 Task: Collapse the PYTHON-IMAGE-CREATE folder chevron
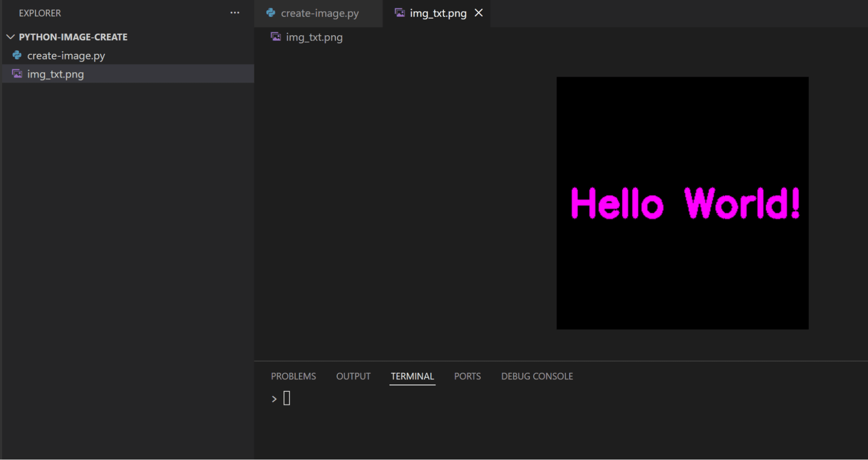click(10, 37)
